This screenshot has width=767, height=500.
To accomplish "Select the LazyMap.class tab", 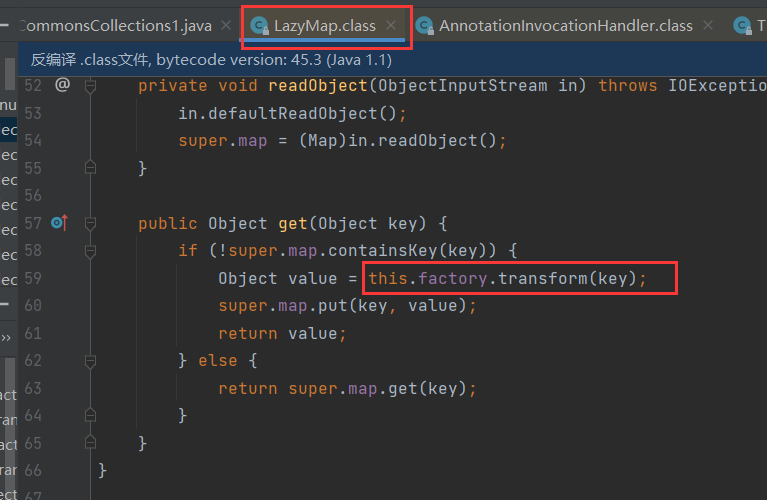I will 325,25.
